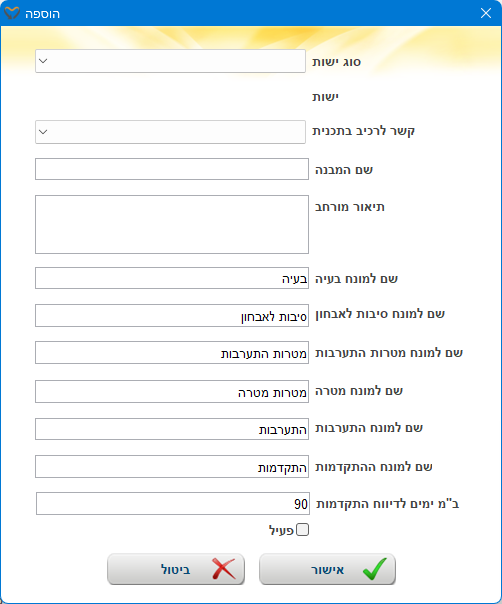Click the שם למונח סיבות לאבחון field
Image resolution: width=502 pixels, height=604 pixels.
point(172,315)
